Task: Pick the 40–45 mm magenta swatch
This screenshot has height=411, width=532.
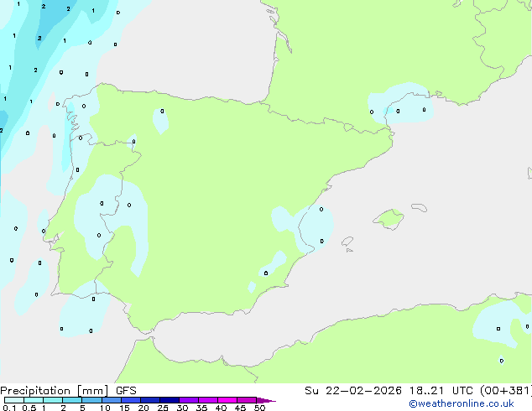Action: click(x=227, y=400)
